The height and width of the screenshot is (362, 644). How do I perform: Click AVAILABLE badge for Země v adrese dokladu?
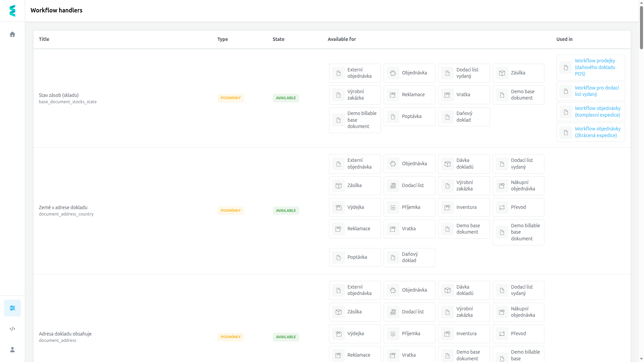286,211
